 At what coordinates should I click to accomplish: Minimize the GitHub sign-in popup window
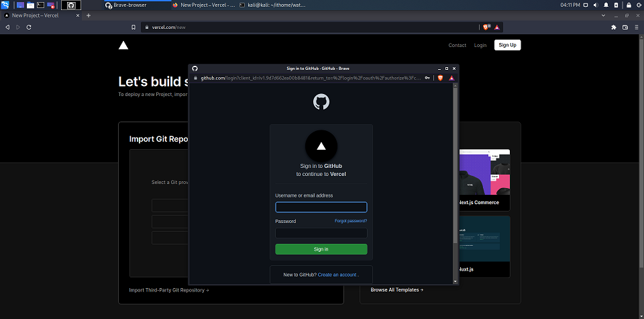point(440,69)
